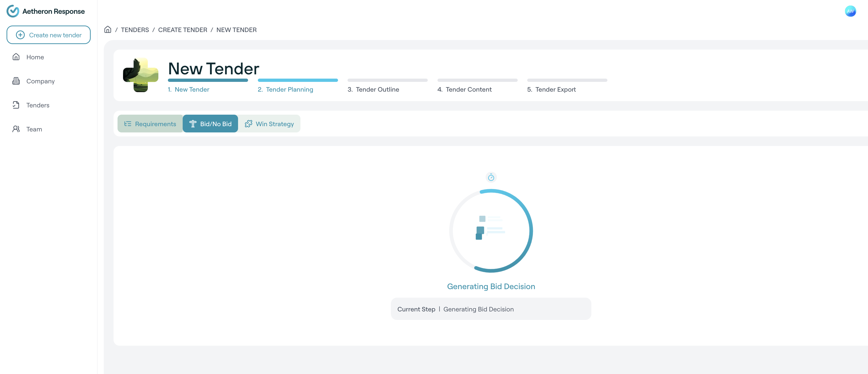Click the Aetheron Response logo
This screenshot has width=868, height=374.
13,11
